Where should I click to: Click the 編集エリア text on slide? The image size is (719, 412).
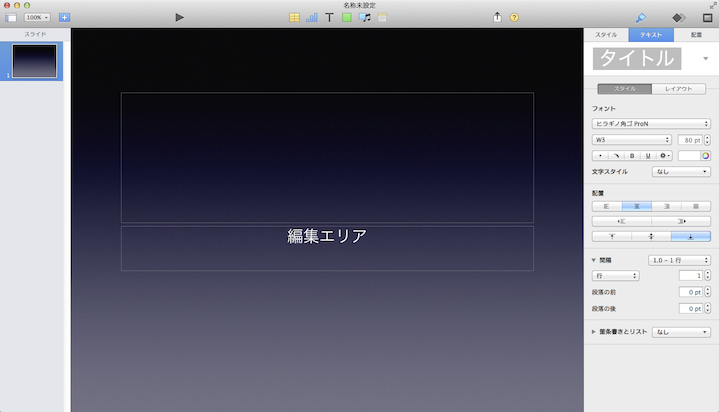click(x=327, y=236)
